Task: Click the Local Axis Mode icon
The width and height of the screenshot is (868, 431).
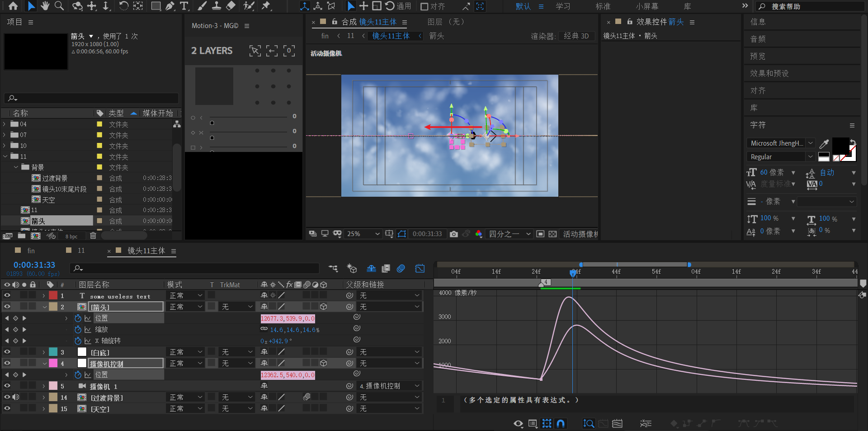Action: click(x=305, y=6)
